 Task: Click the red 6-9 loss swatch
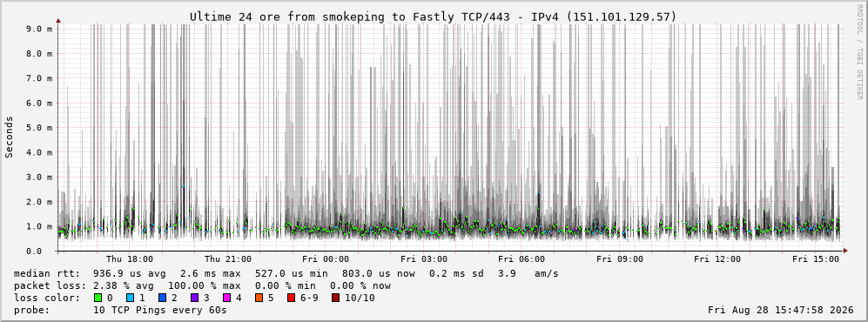291,298
